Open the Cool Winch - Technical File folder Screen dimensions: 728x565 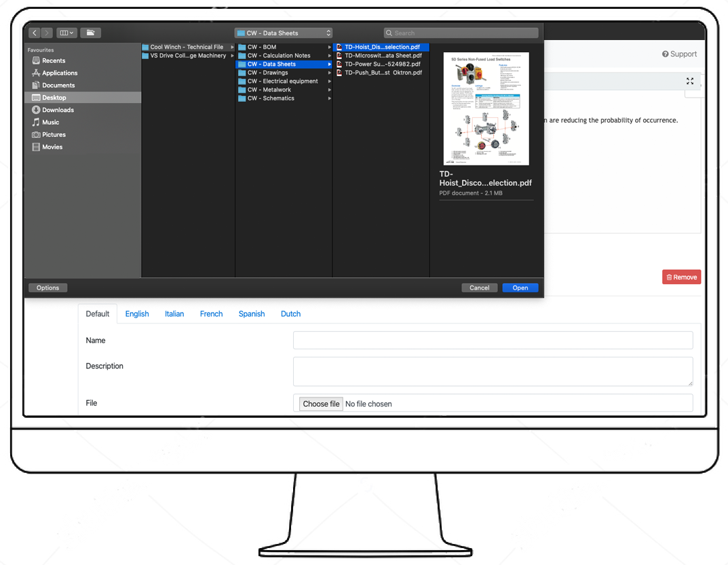(x=187, y=47)
